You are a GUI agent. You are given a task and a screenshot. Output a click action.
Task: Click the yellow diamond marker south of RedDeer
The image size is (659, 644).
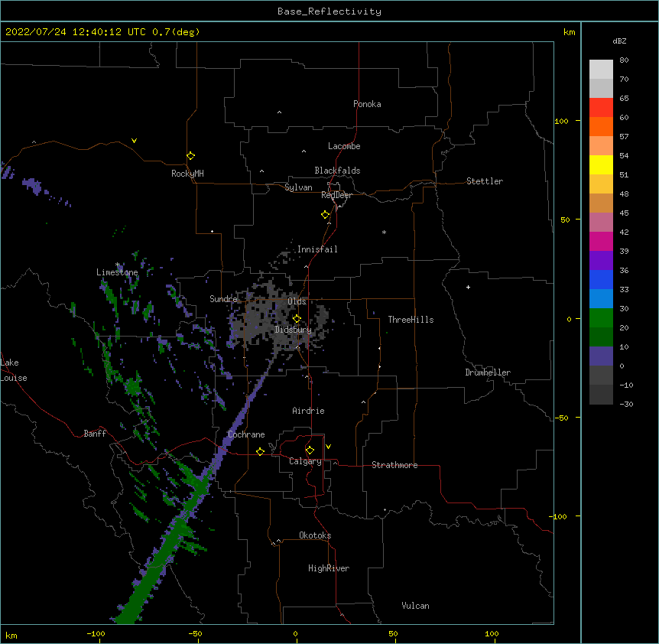tap(326, 215)
